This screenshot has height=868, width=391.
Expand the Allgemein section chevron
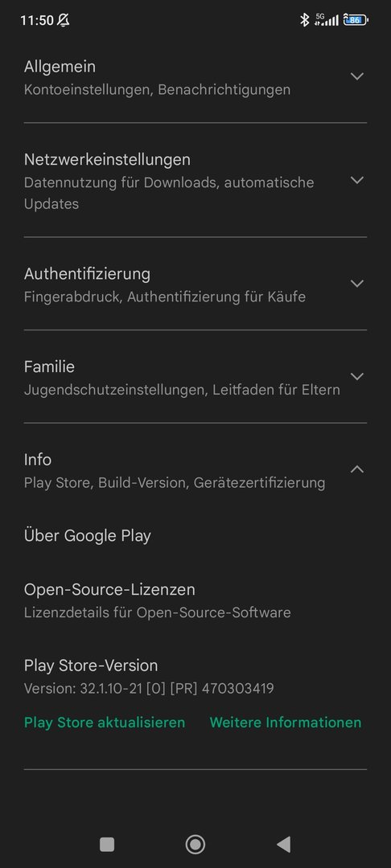[357, 76]
